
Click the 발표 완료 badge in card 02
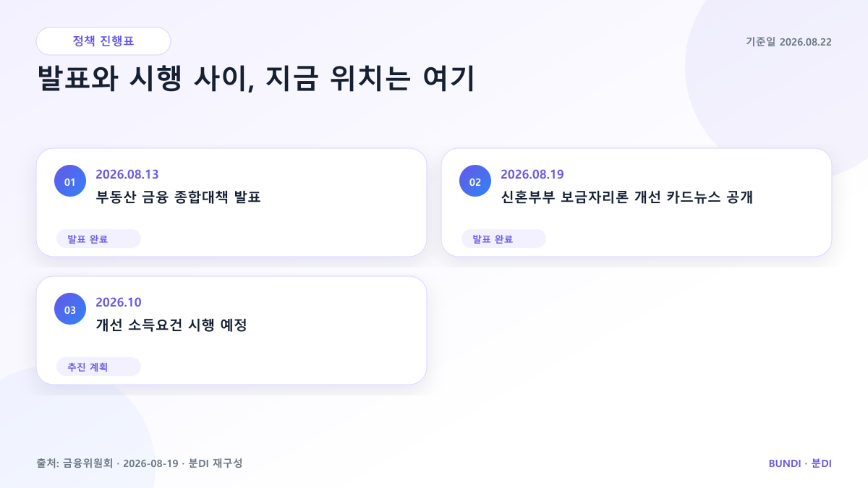tap(503, 239)
